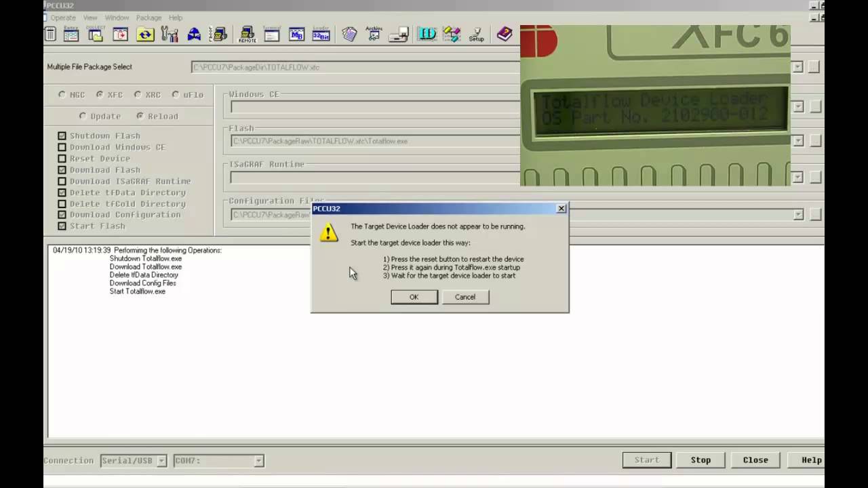Open the Collect data toolbar icon
The width and height of the screenshot is (868, 488).
point(96,35)
